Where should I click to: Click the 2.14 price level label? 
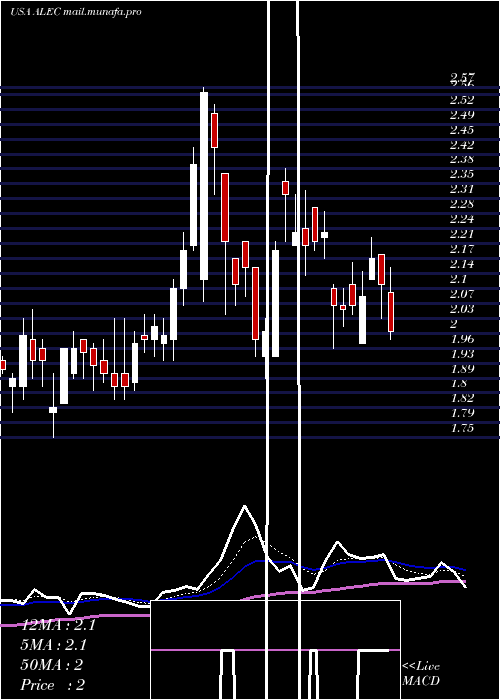462,264
